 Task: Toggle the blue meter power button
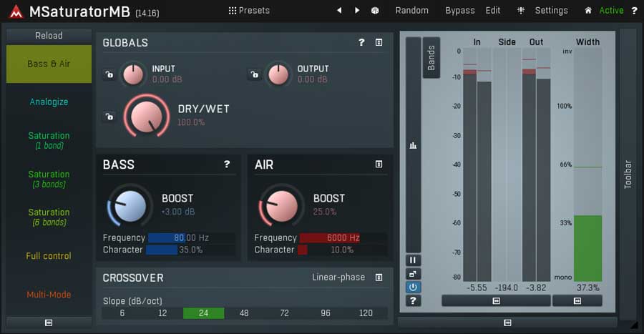(x=413, y=288)
